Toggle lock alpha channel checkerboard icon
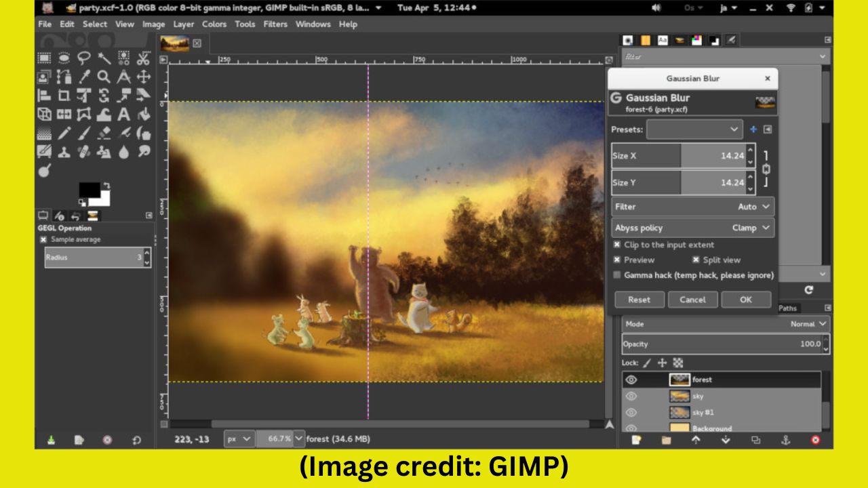This screenshot has width=868, height=488. coord(678,363)
